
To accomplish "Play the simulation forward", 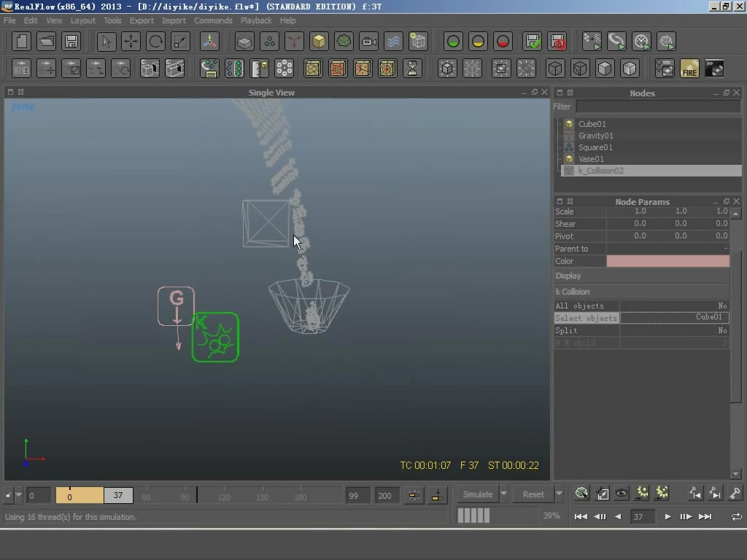I will 667,517.
